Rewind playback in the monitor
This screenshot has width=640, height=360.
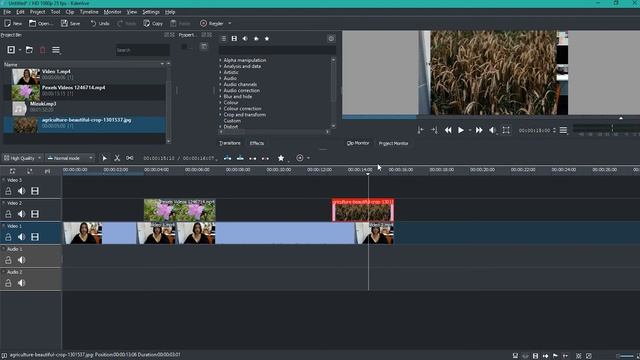(448, 130)
